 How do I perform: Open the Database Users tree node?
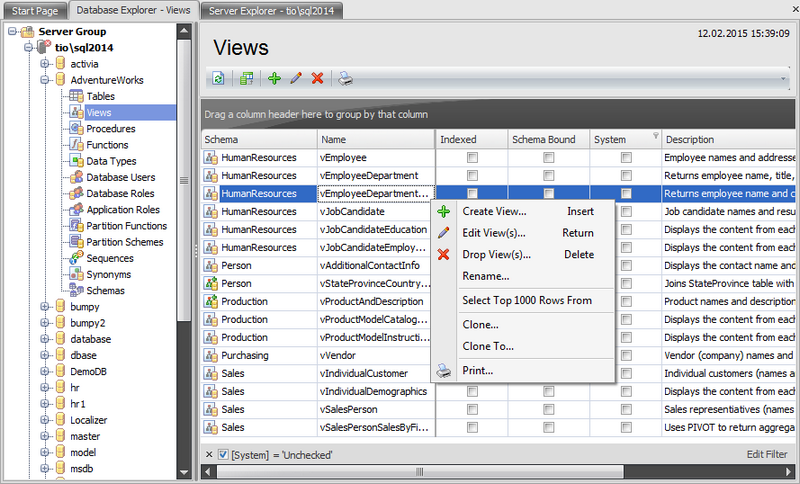(x=120, y=177)
